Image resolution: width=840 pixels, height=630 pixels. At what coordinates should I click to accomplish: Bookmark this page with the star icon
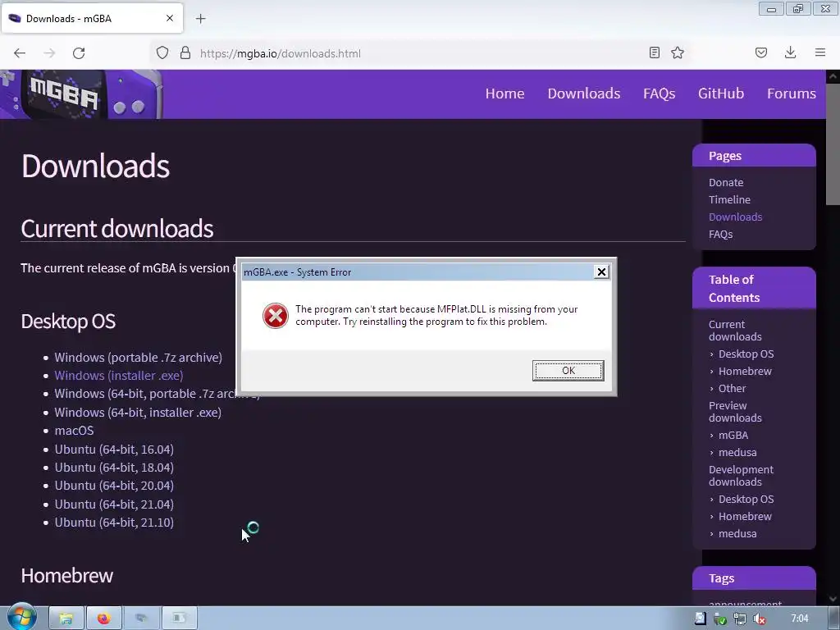click(678, 52)
